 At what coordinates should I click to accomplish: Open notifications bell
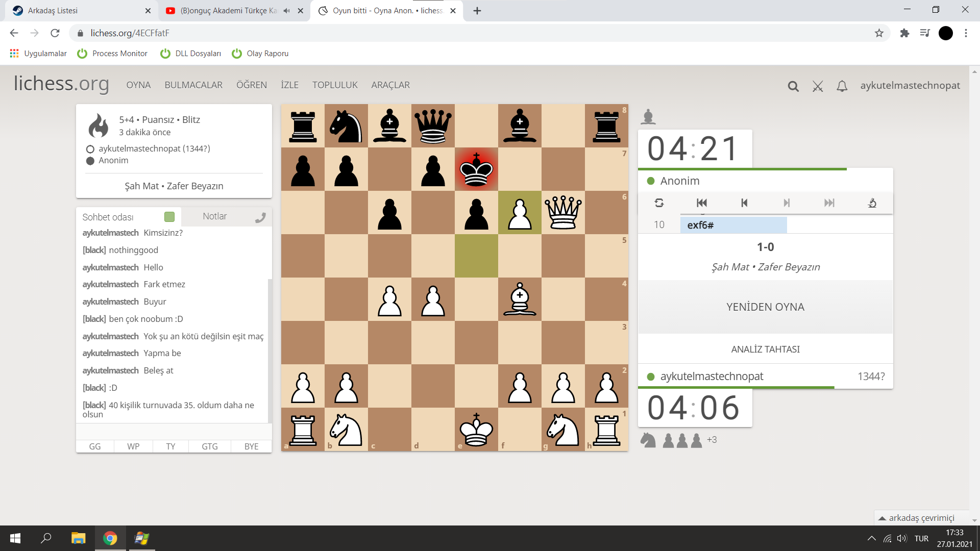(x=842, y=86)
